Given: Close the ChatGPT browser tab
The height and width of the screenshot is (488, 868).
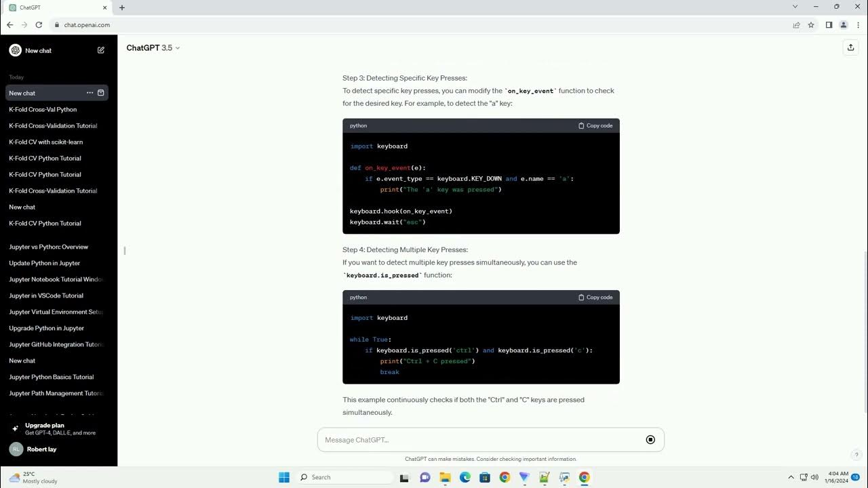Looking at the screenshot, I should (104, 7).
